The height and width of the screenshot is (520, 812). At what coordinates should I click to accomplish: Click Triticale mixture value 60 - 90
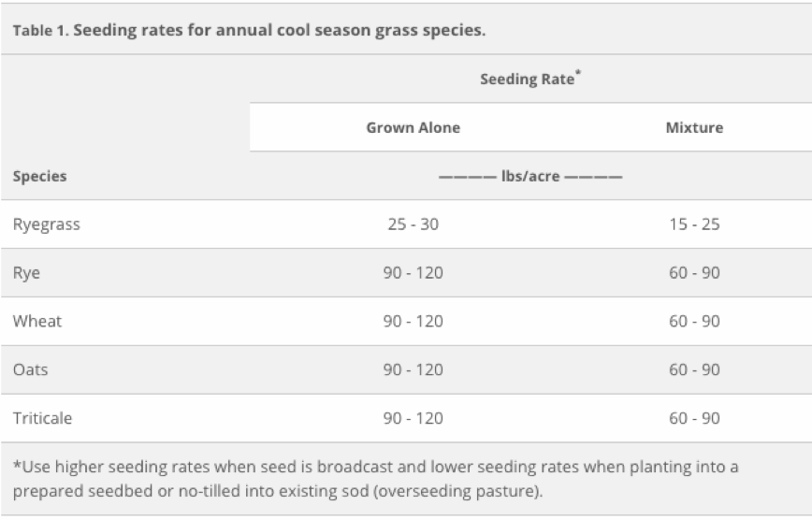point(694,418)
